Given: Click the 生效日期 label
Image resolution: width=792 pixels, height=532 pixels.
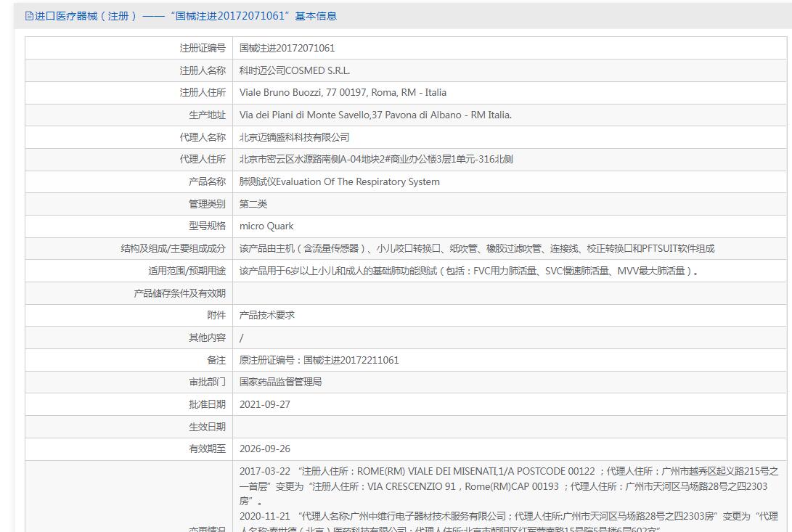Looking at the screenshot, I should [x=207, y=427].
